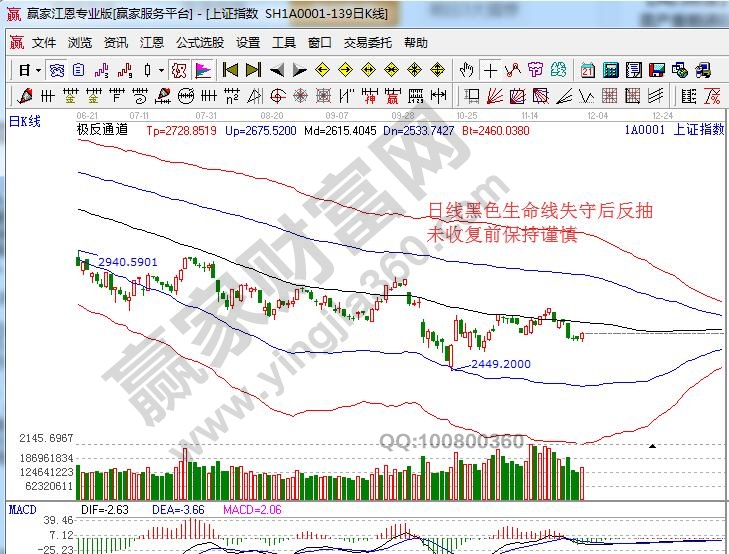This screenshot has width=729, height=554.
Task: Select the hand pan tool
Action: [x=466, y=70]
